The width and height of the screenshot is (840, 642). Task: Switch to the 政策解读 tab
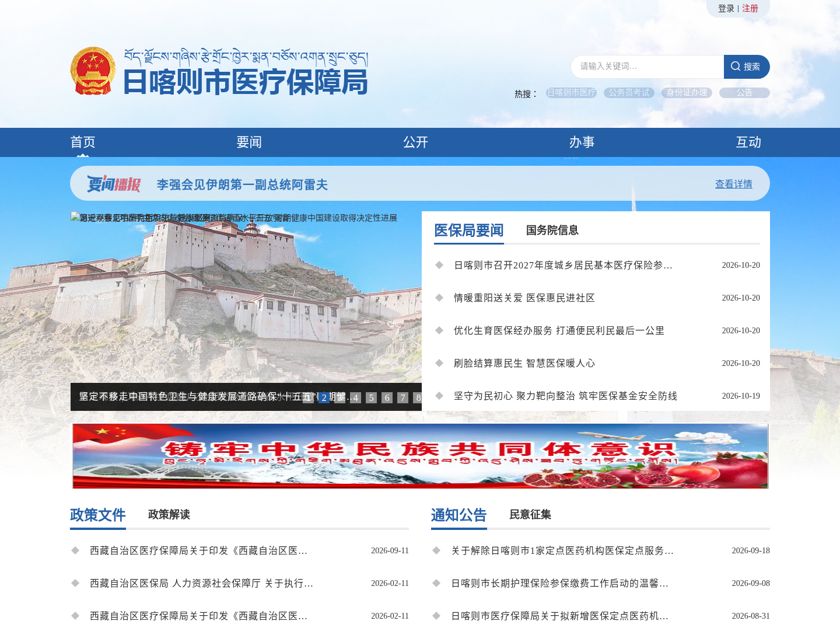pyautogui.click(x=169, y=514)
